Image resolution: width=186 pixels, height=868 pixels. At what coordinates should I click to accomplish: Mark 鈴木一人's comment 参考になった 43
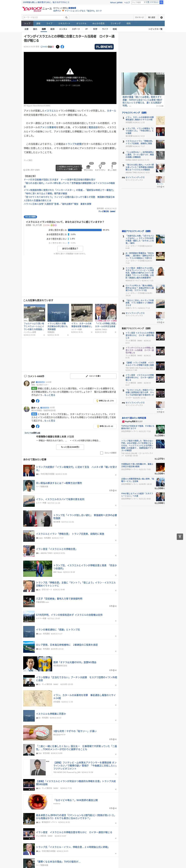point(105,426)
